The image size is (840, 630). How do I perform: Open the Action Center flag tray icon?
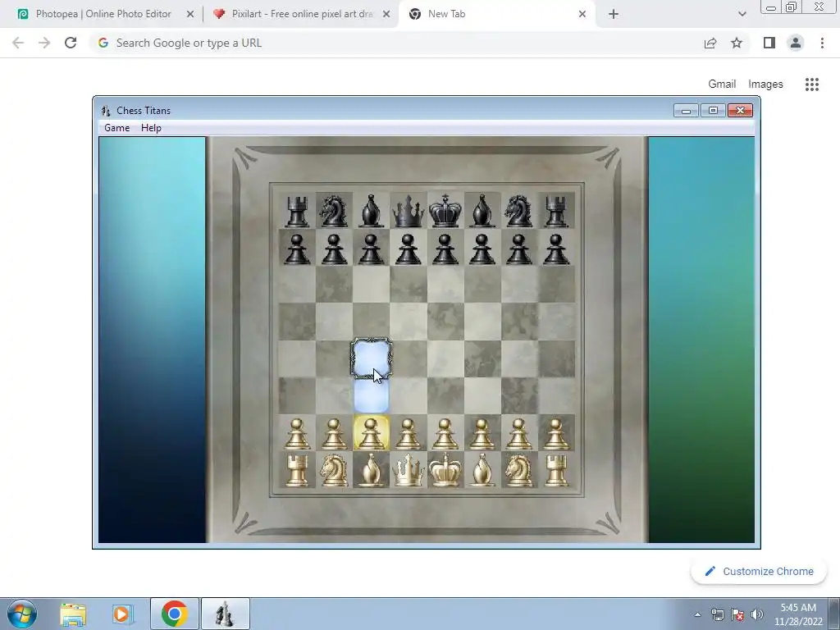click(737, 614)
